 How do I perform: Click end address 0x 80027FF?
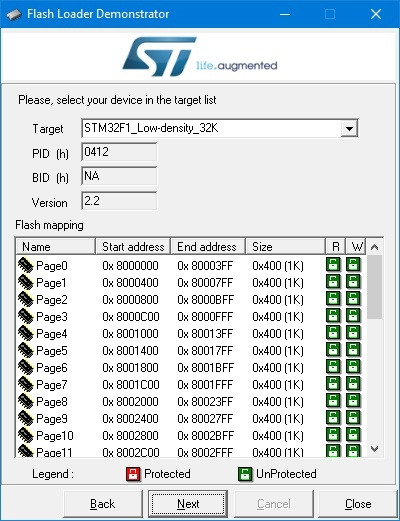(x=205, y=419)
